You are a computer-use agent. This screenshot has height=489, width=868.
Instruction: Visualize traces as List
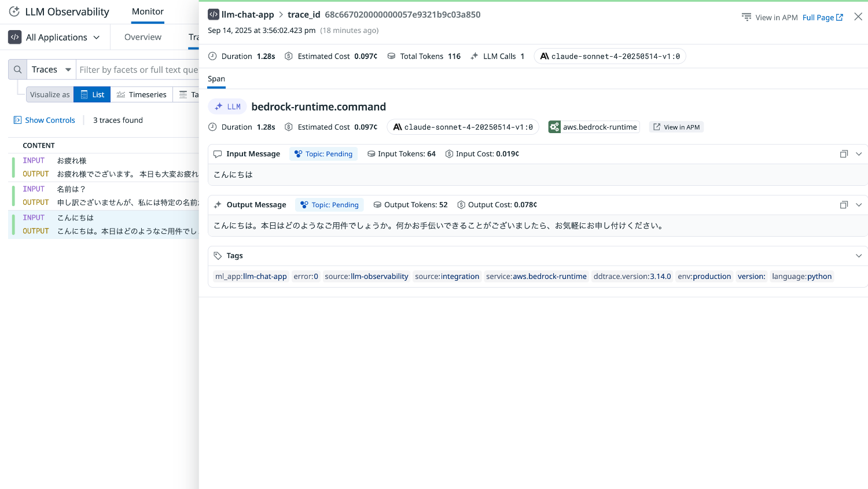(x=92, y=94)
